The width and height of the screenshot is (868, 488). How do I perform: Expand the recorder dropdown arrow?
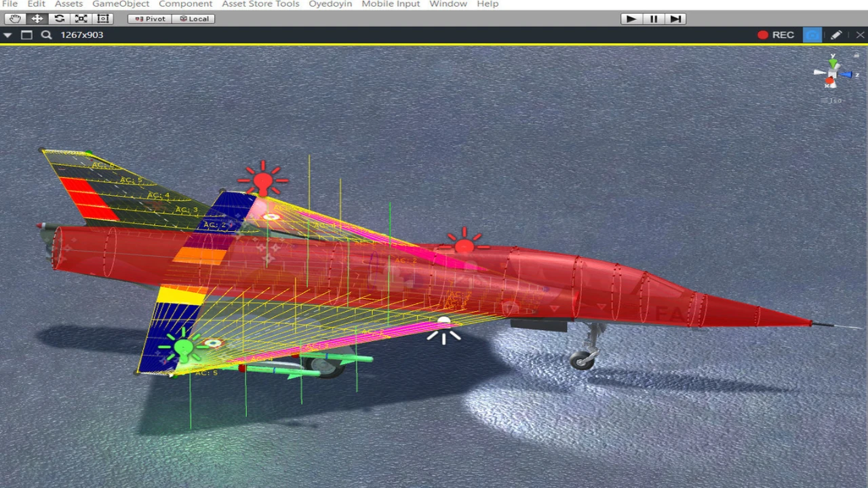click(x=7, y=35)
